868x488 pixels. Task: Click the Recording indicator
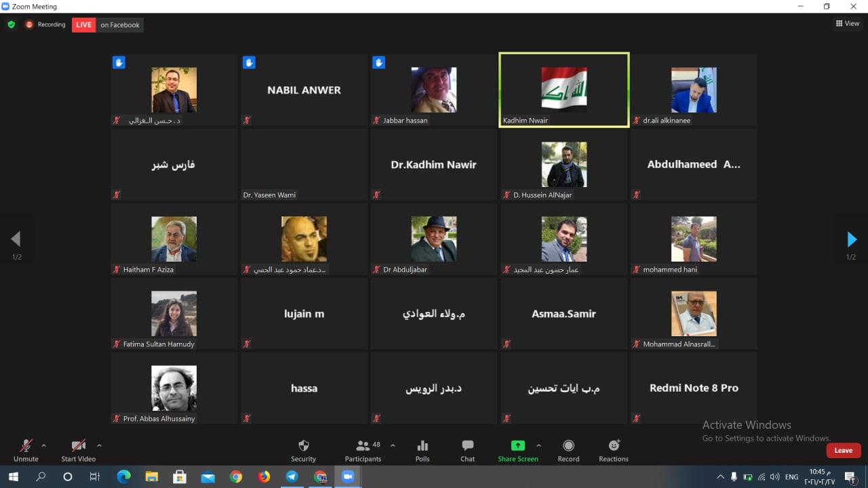[45, 24]
